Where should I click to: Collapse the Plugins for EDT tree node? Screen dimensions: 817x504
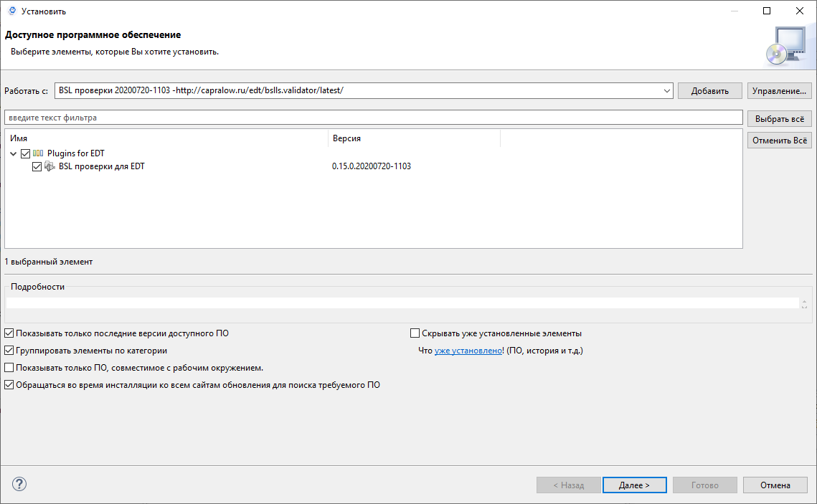coord(14,153)
